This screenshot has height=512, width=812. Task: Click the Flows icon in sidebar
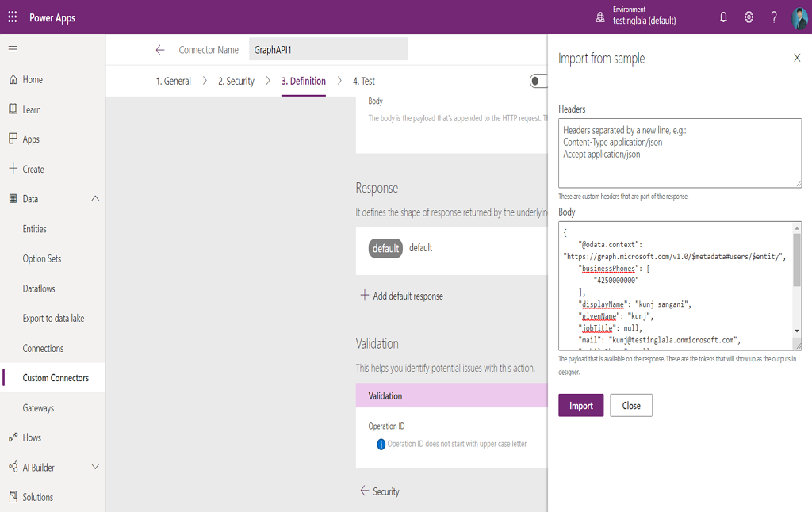pos(13,437)
